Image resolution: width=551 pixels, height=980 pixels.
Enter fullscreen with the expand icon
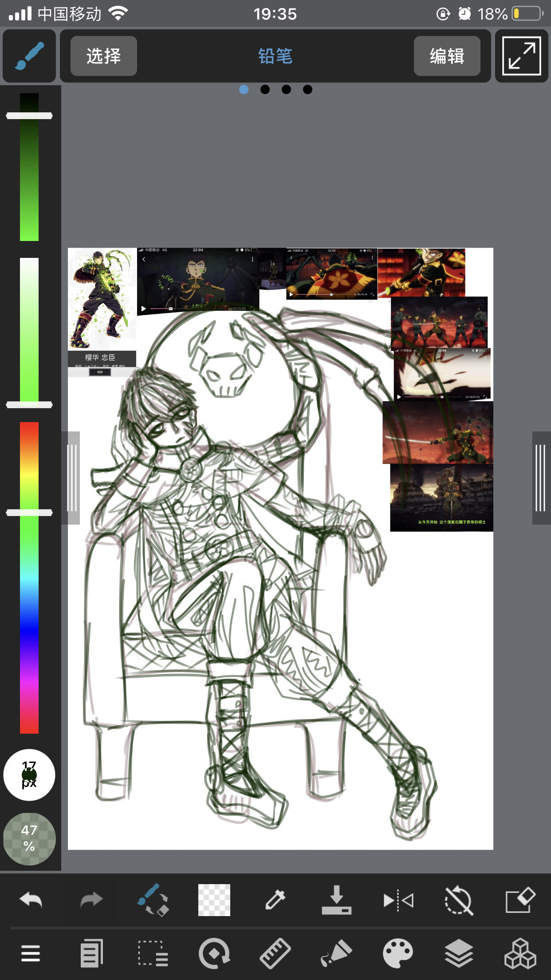(521, 56)
